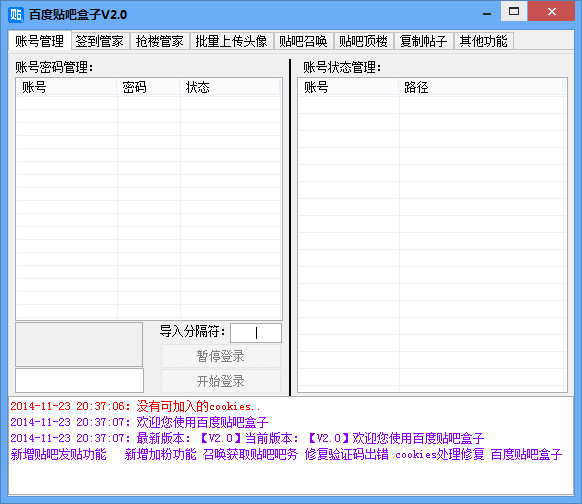The height and width of the screenshot is (504, 582).
Task: Minimize the 百度贴吧盒子 window
Action: pyautogui.click(x=487, y=13)
